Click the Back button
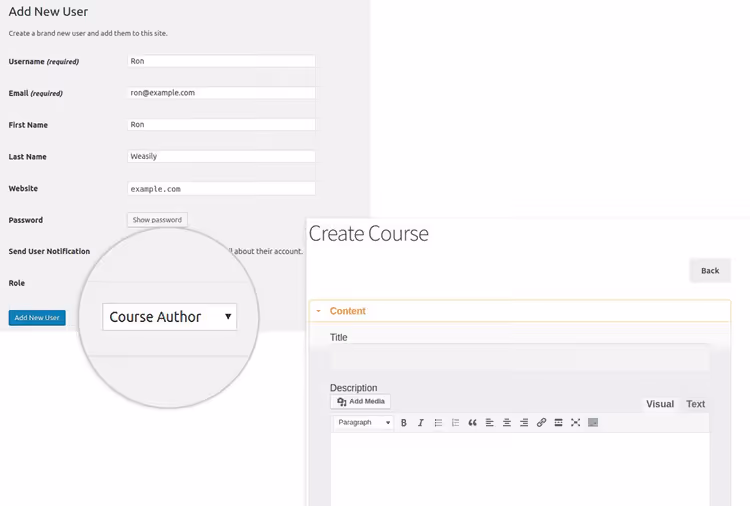Image resolution: width=750 pixels, height=506 pixels. point(710,271)
